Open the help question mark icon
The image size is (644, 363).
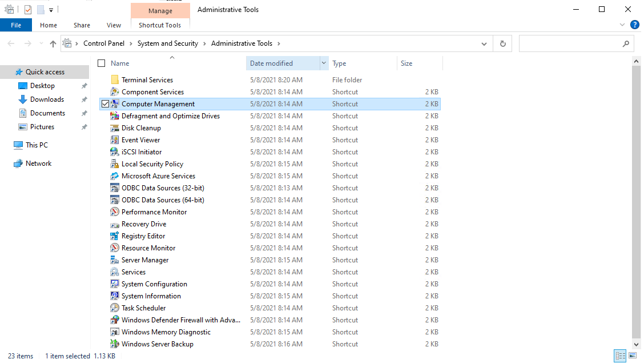[x=634, y=25]
